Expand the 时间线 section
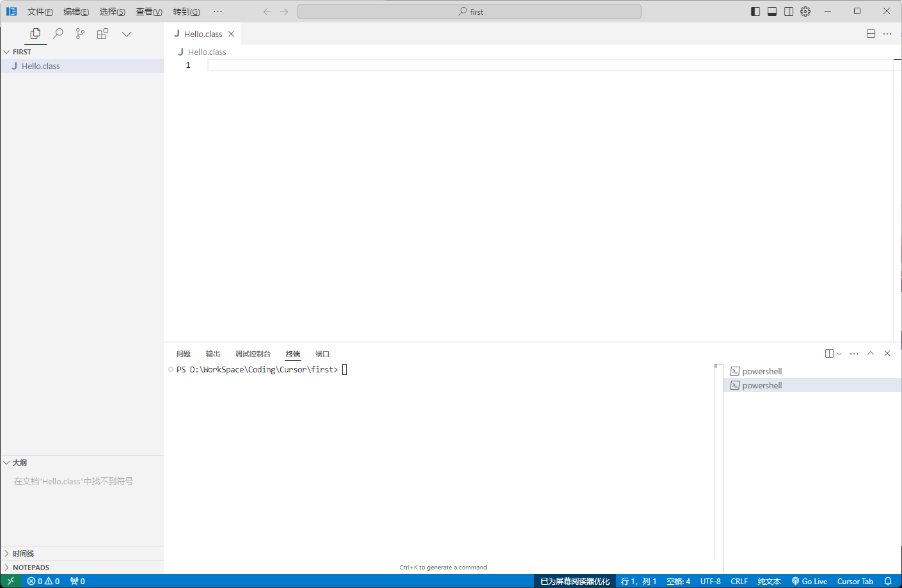The image size is (902, 588). [x=23, y=553]
